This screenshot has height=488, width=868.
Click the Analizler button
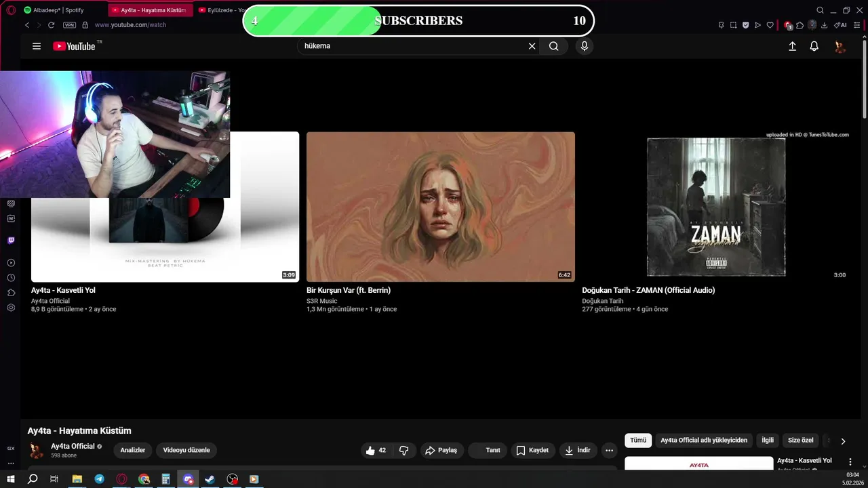(133, 450)
